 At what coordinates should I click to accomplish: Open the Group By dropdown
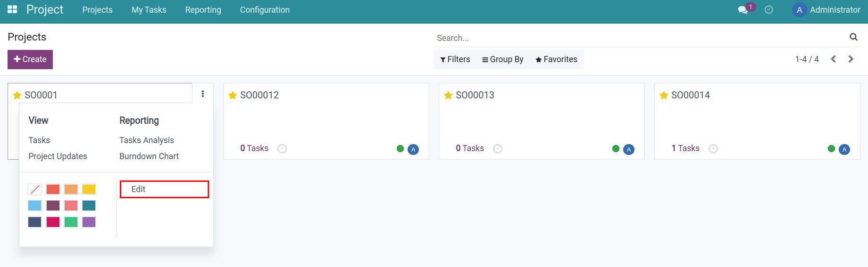tap(502, 59)
